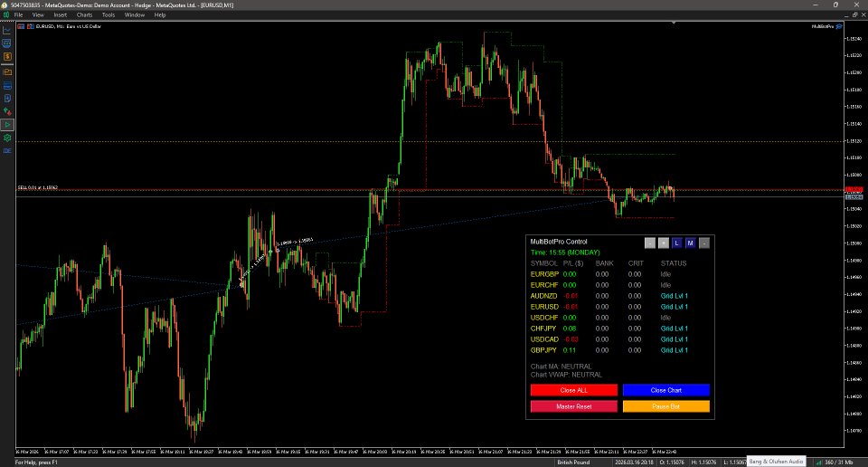The image size is (868, 467).
Task: Open the Insert menu
Action: coord(60,15)
